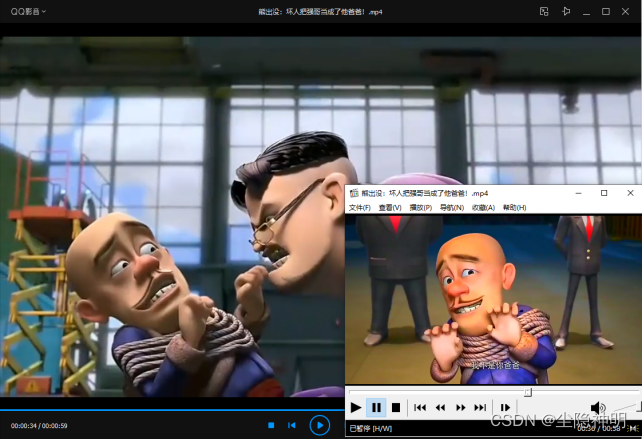Click the highlighted Pause button in small player
The image size is (642, 439).
pyautogui.click(x=376, y=407)
